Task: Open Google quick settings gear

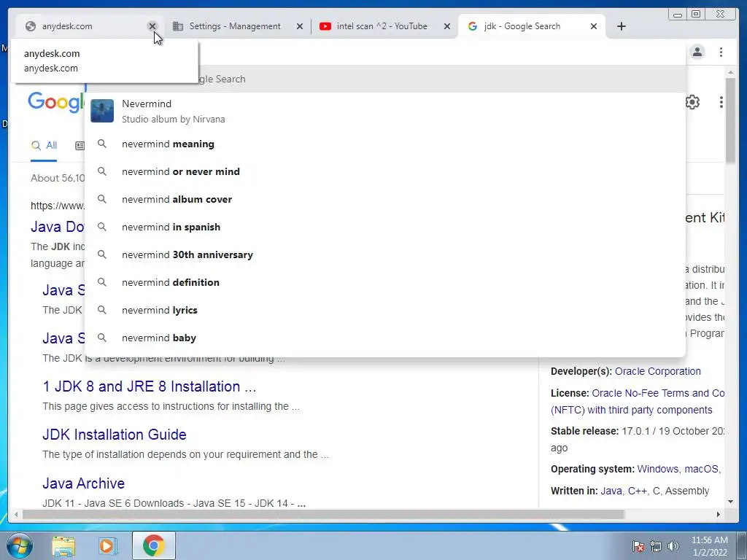Action: (x=692, y=102)
